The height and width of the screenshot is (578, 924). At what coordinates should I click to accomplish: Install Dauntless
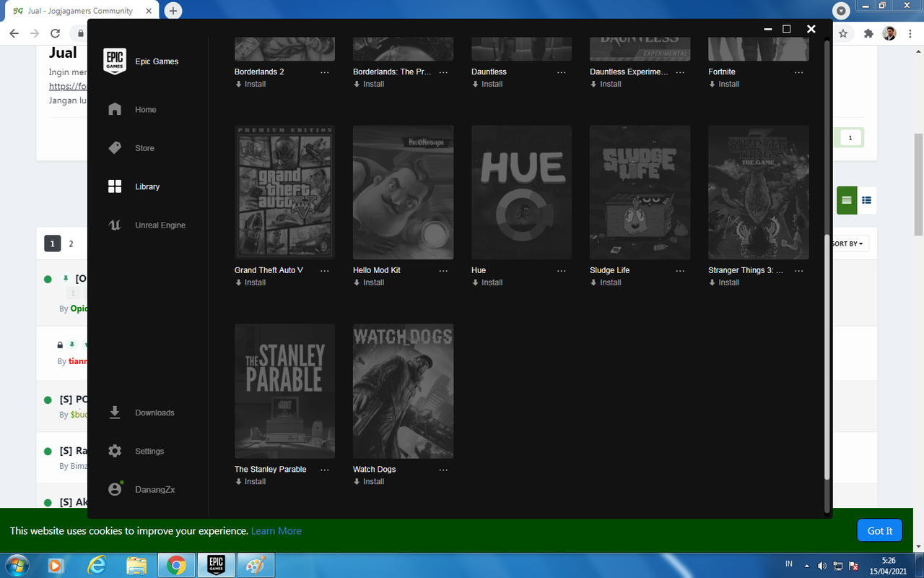(487, 84)
